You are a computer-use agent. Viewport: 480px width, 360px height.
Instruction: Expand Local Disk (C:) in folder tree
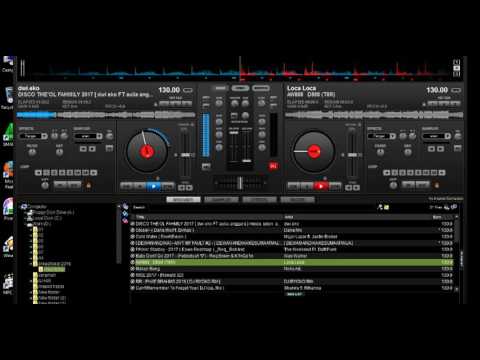26,218
